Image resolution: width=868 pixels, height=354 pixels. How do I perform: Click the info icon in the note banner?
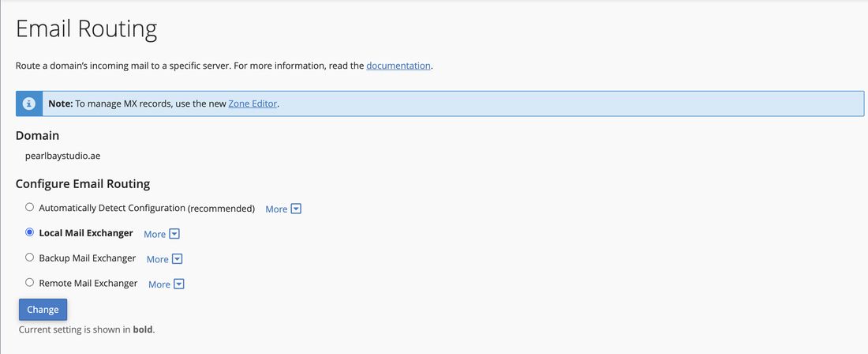coord(29,104)
